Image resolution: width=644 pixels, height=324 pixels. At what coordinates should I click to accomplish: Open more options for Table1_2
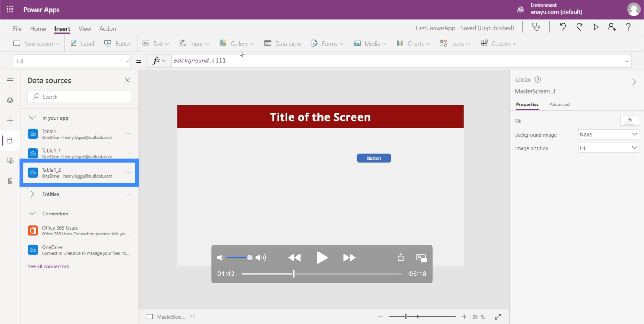[x=128, y=173]
